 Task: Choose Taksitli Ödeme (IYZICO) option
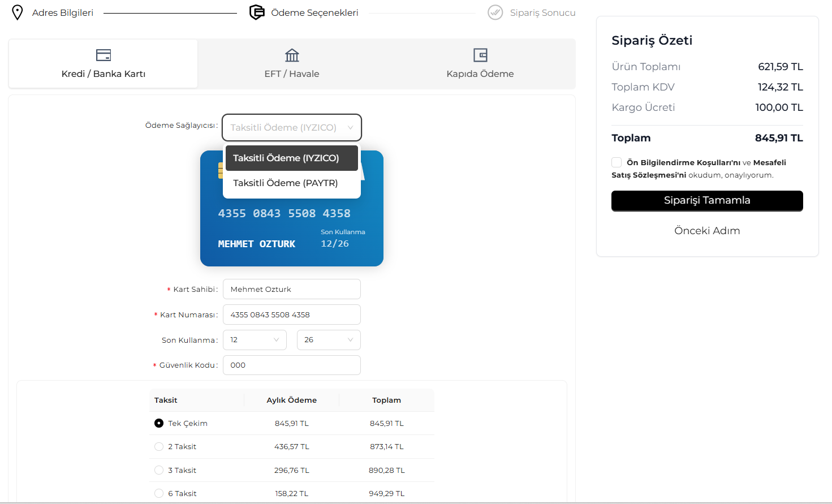(292, 158)
